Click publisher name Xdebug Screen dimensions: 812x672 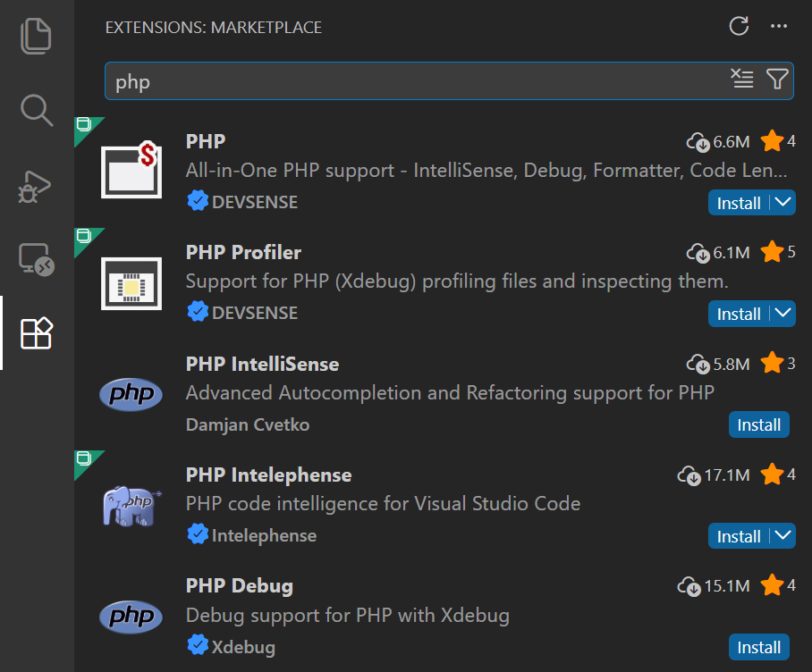(x=243, y=647)
